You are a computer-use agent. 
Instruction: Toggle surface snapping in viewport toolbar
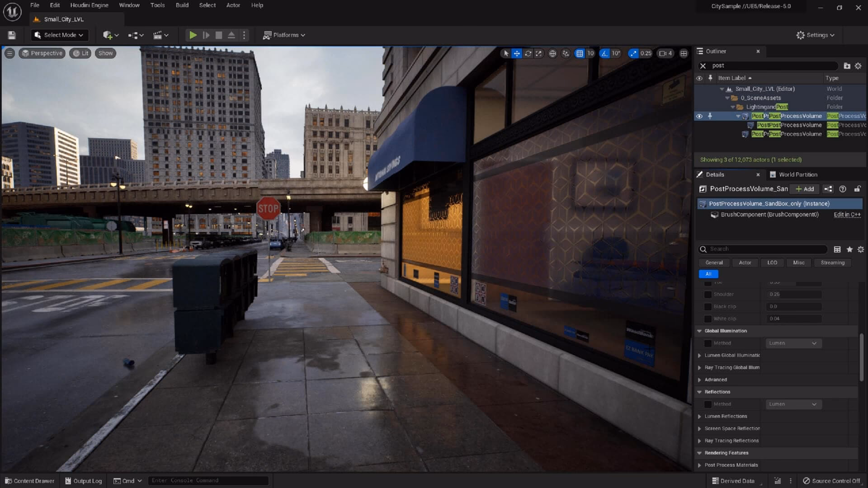pyautogui.click(x=566, y=53)
